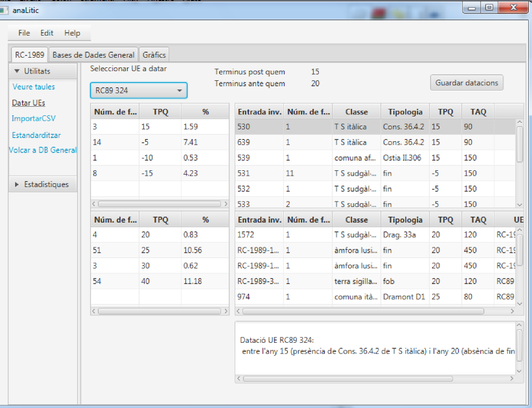Open the Veure taules link
Image resolution: width=532 pixels, height=408 pixels.
coord(34,87)
